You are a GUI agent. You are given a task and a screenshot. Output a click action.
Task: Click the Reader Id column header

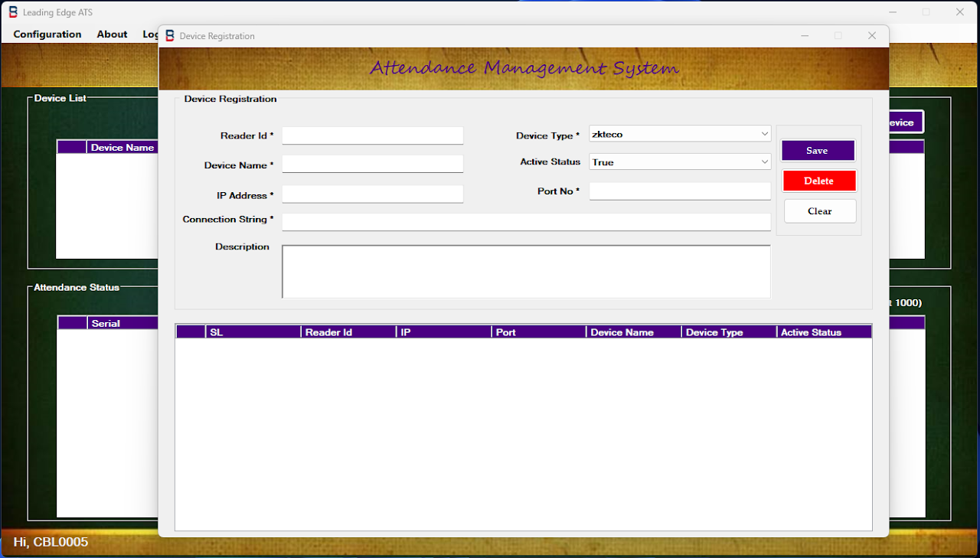click(348, 332)
